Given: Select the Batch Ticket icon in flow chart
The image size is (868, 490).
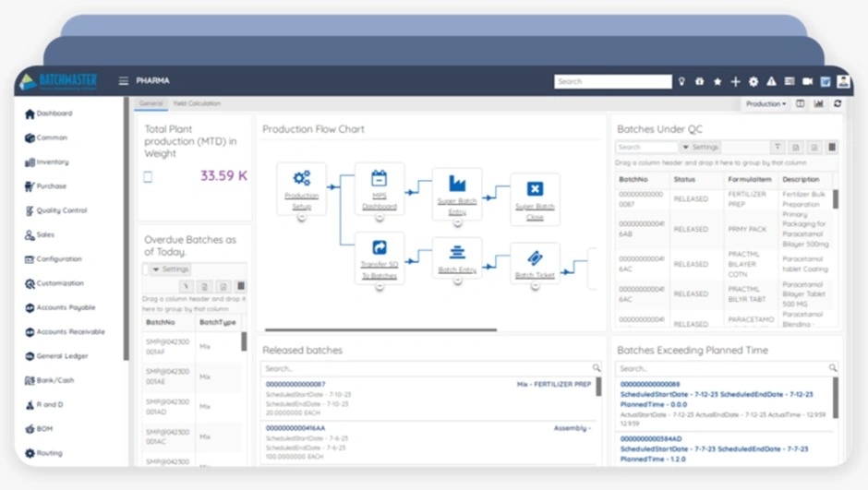Looking at the screenshot, I should [x=535, y=259].
